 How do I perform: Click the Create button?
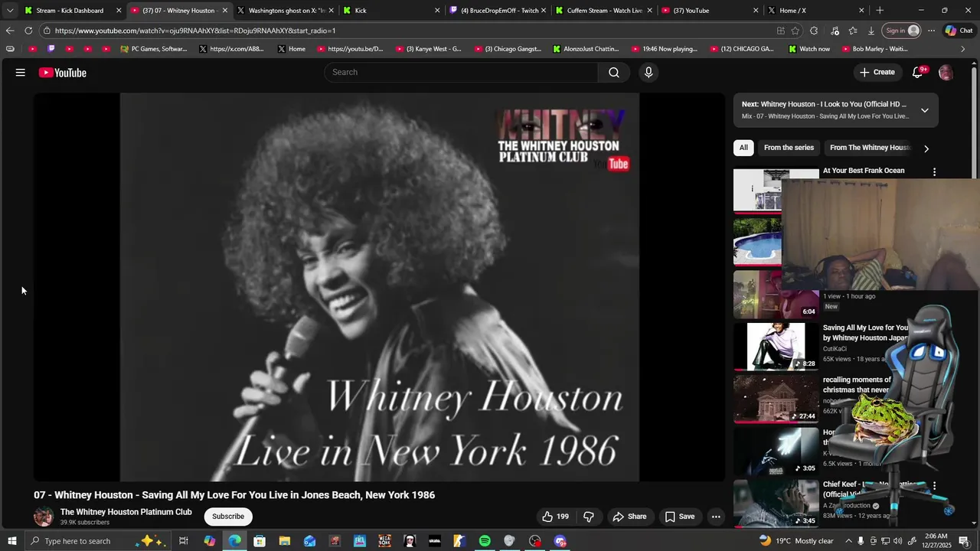point(877,72)
